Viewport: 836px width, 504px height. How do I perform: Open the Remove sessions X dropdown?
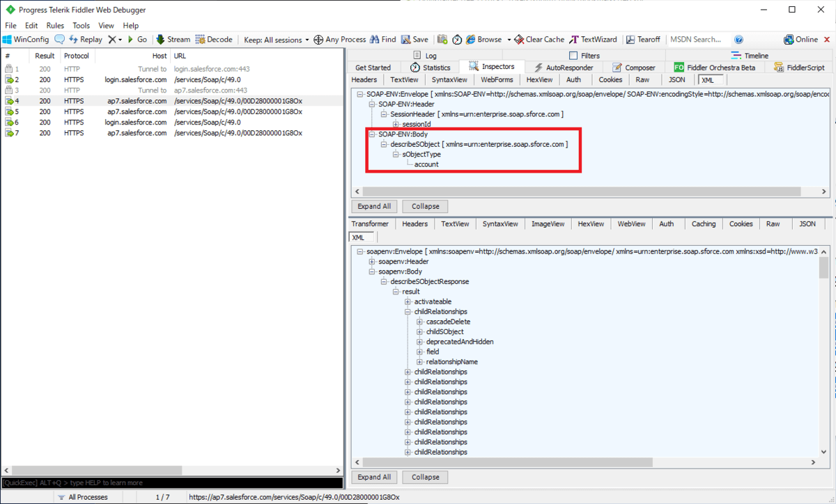[x=115, y=40]
